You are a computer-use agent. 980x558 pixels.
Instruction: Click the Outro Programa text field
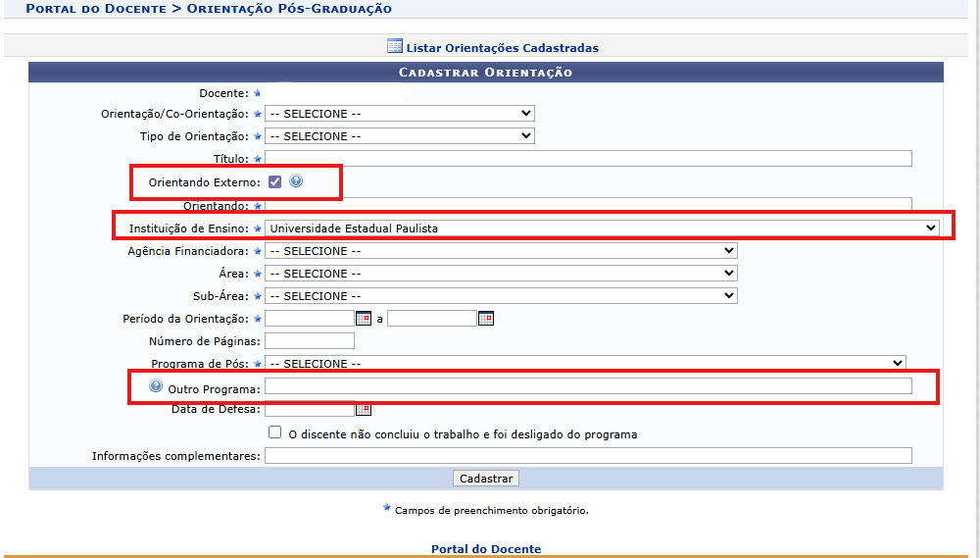588,386
